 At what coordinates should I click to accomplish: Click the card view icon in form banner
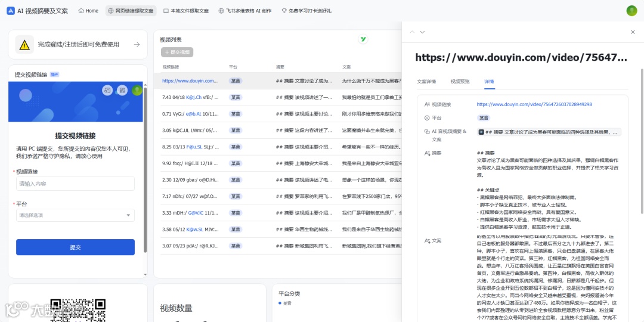click(x=107, y=90)
